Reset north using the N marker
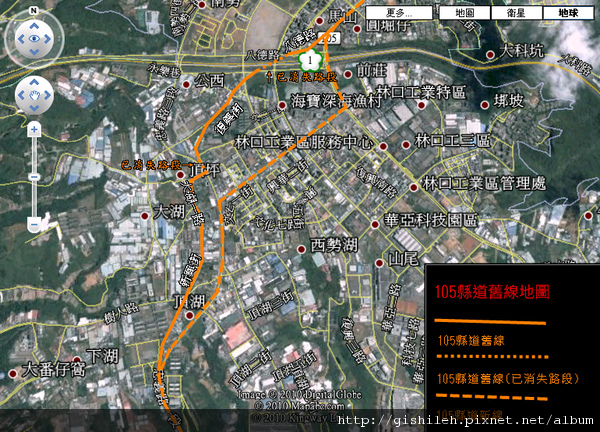600x432 pixels. [34, 10]
